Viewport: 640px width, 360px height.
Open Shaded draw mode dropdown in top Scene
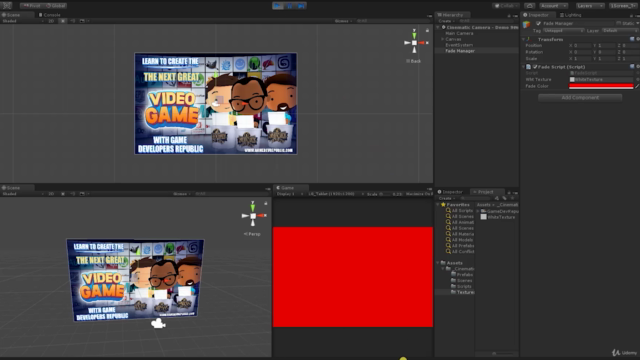click(x=22, y=21)
